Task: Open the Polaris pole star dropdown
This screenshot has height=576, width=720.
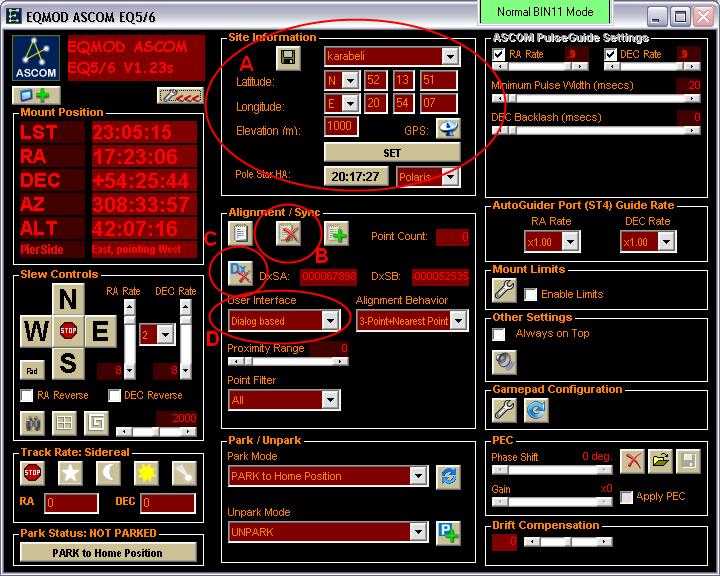Action: 450,176
